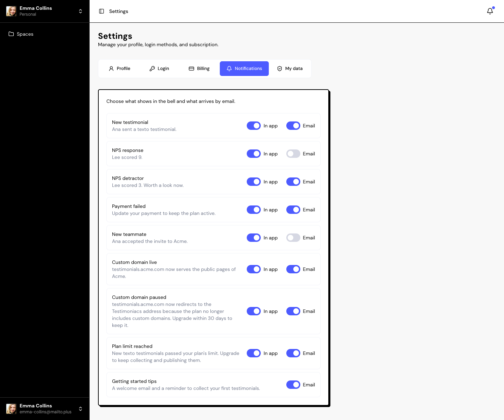
Task: Click 'Lee scored 9.' description text
Action: (x=127, y=157)
